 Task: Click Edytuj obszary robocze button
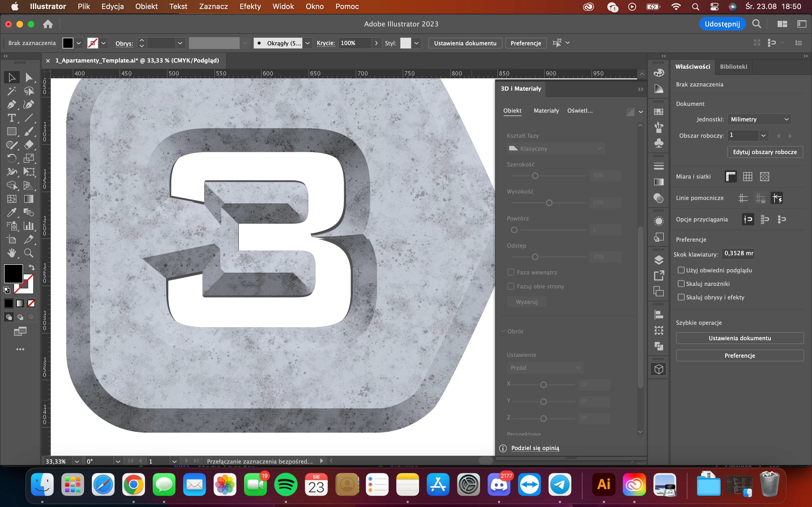[x=765, y=152]
